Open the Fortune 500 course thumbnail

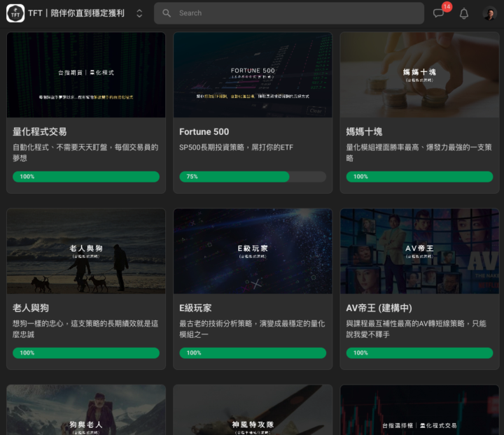click(x=253, y=75)
